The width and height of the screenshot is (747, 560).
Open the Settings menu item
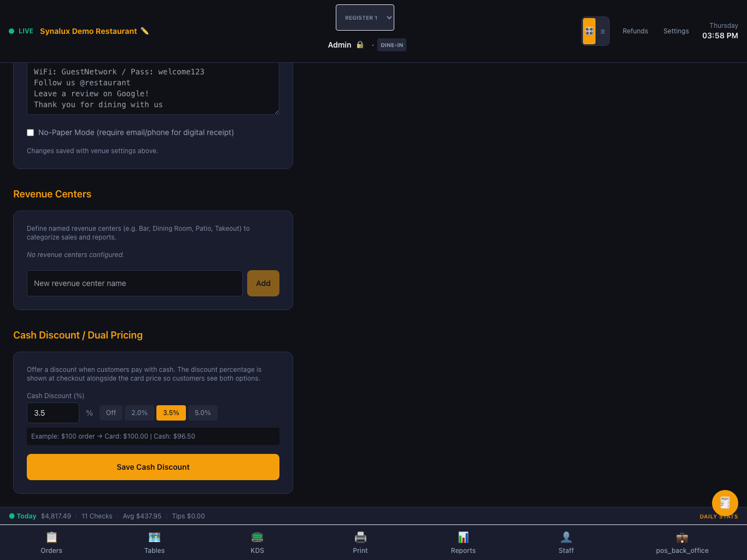[676, 31]
